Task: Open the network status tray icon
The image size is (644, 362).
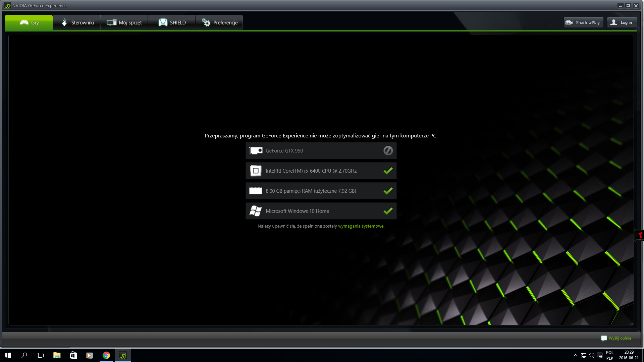Action: pyautogui.click(x=584, y=355)
